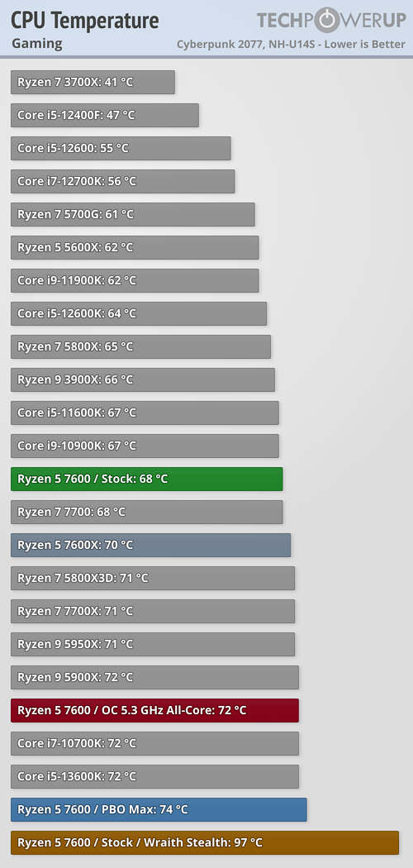Click the CPU Temperature chart title
The image size is (413, 868).
coord(84,21)
